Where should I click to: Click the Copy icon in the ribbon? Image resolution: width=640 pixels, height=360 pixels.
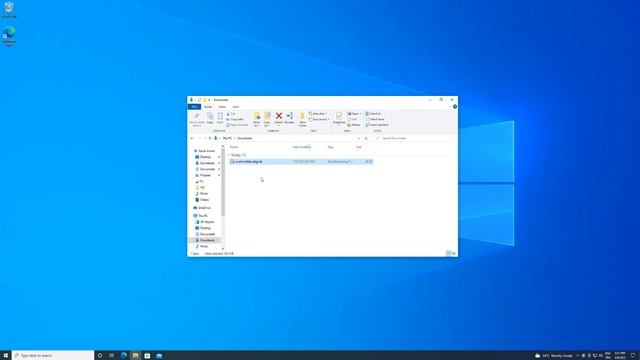click(210, 116)
